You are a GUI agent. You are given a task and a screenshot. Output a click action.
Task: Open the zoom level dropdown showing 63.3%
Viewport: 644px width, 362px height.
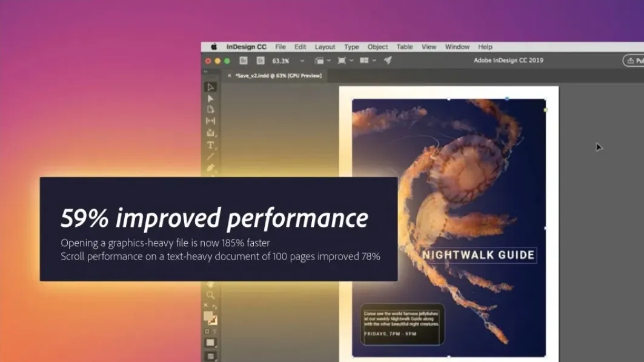point(302,61)
